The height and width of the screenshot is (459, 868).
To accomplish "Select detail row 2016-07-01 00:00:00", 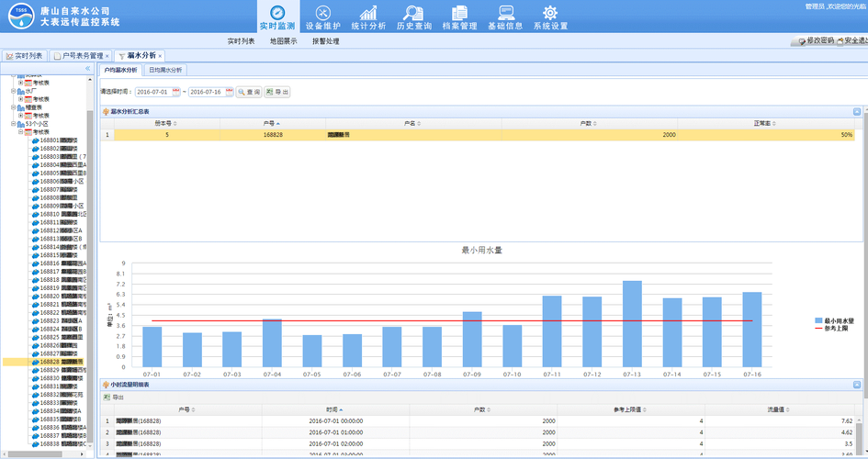I will [x=478, y=421].
